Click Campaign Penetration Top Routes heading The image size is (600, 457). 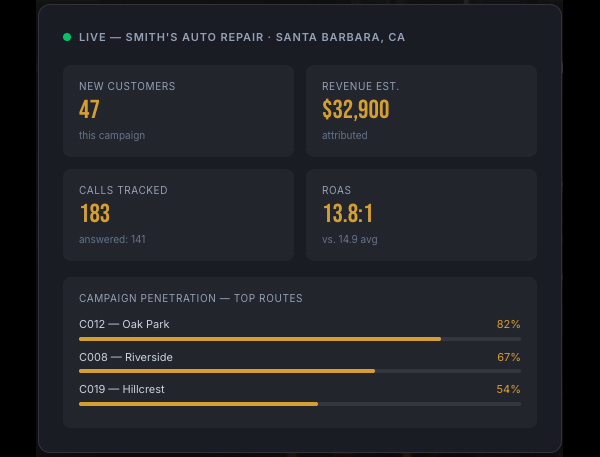[x=191, y=298]
